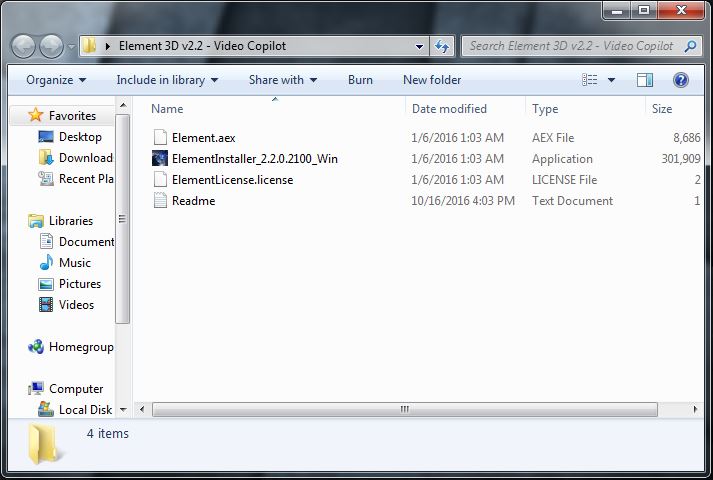713x480 pixels.
Task: Click the Downloads folder icon
Action: (x=46, y=158)
